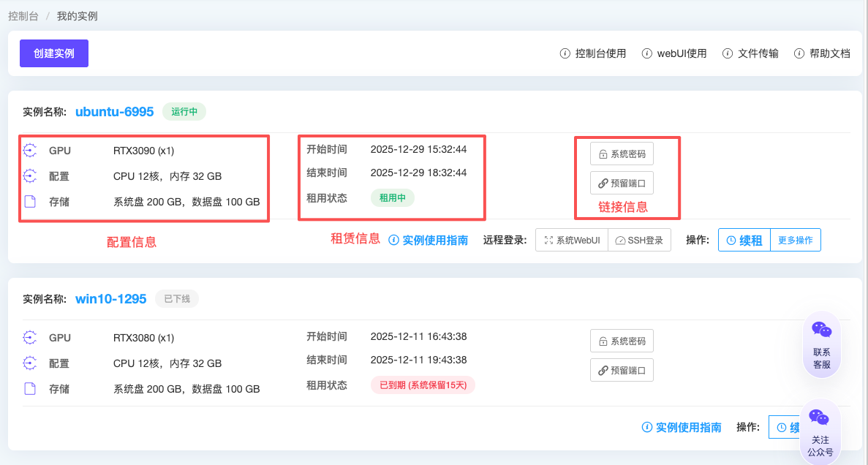Screen dimensions: 868x465
Task: Open webUI使用 guide link
Action: [674, 53]
